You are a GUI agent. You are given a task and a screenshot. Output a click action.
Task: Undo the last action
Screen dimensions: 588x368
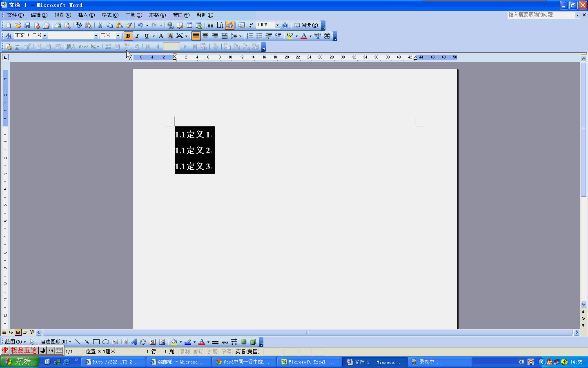[x=140, y=25]
